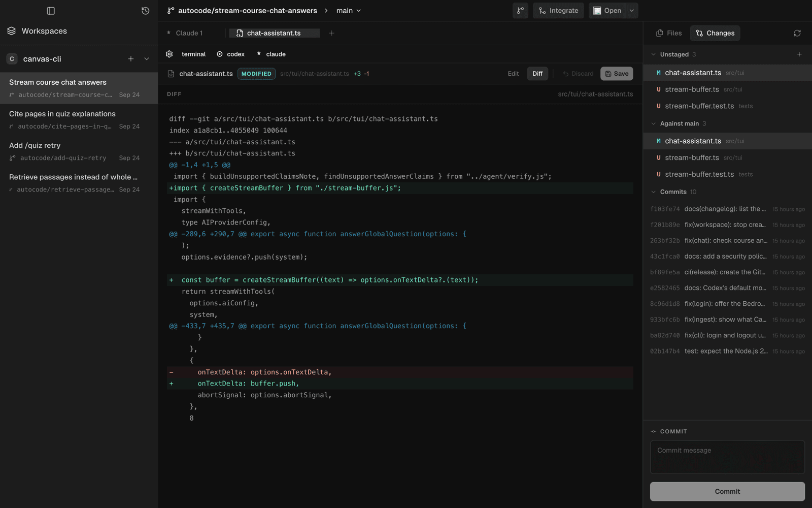Open the main branch dropdown
The height and width of the screenshot is (508, 812).
[x=349, y=11]
